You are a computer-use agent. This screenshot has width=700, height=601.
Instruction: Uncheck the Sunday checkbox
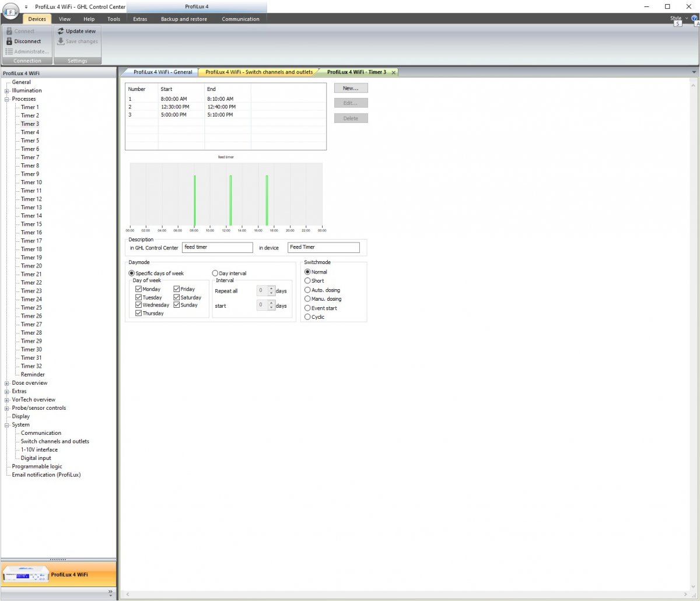(176, 305)
